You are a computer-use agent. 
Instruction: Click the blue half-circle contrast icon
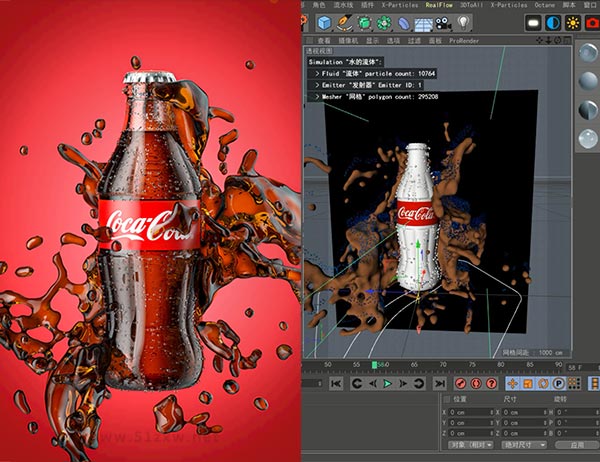[553, 23]
